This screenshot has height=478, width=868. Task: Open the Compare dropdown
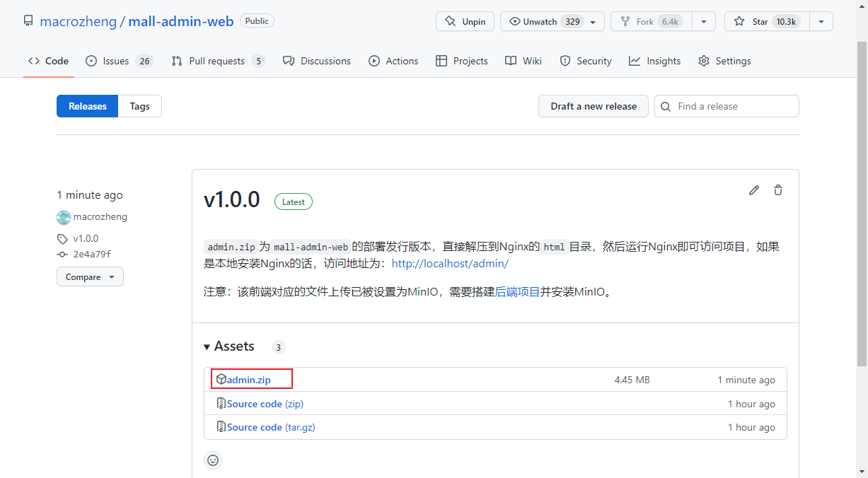click(90, 277)
